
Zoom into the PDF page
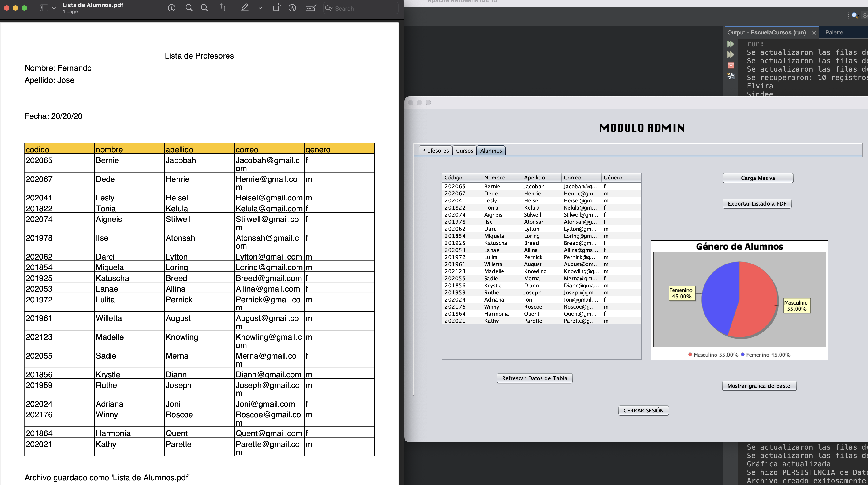pyautogui.click(x=204, y=8)
